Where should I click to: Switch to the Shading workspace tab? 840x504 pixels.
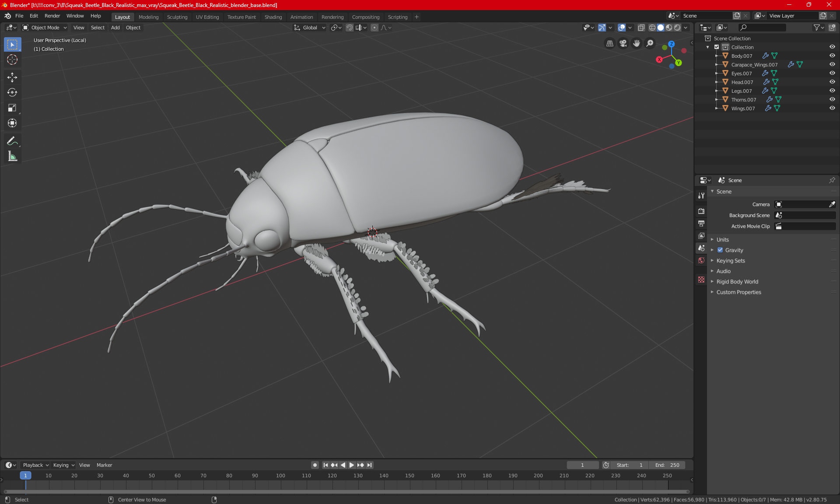tap(273, 17)
